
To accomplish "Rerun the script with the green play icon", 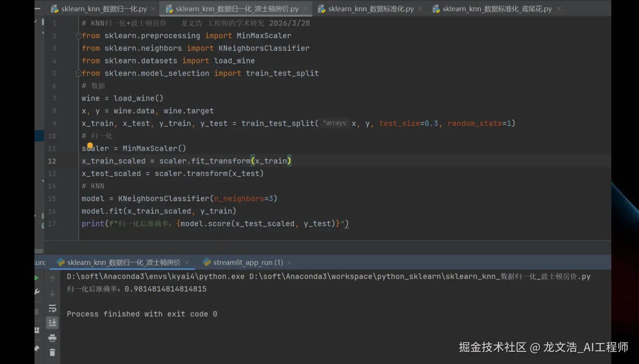I will point(37,278).
